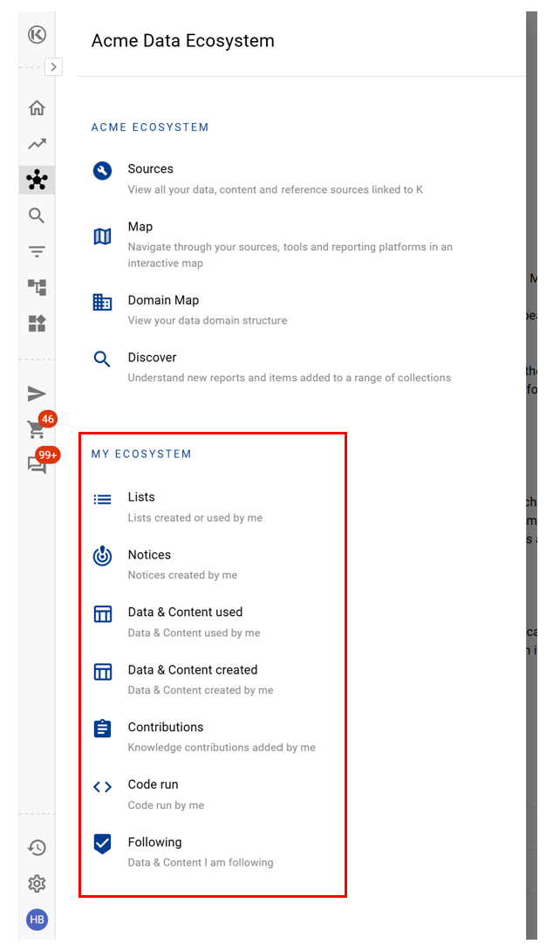Viewport: 560px width, 951px height.
Task: Open the settings gear icon
Action: click(x=37, y=884)
